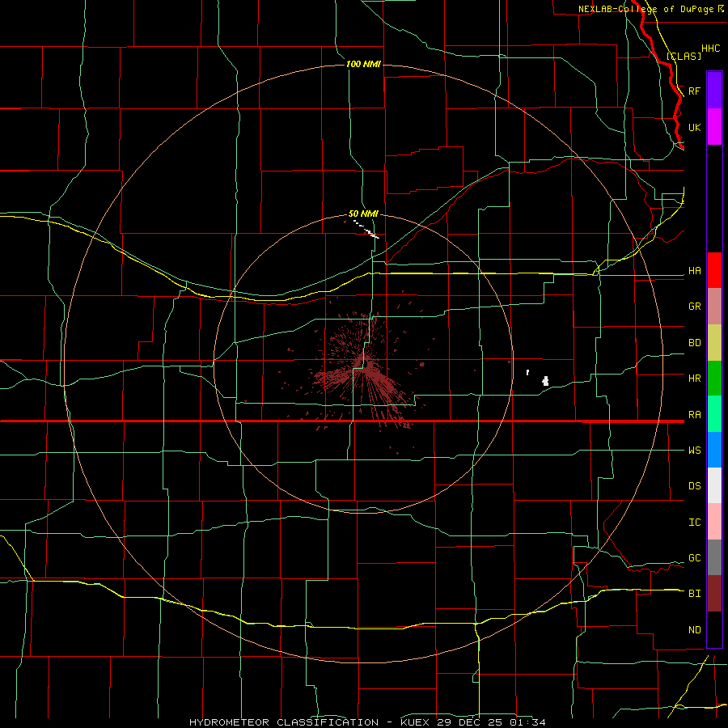728x728 pixels.
Task: Click the NEXLAB-College of DuPage credit text
Action: point(647,9)
